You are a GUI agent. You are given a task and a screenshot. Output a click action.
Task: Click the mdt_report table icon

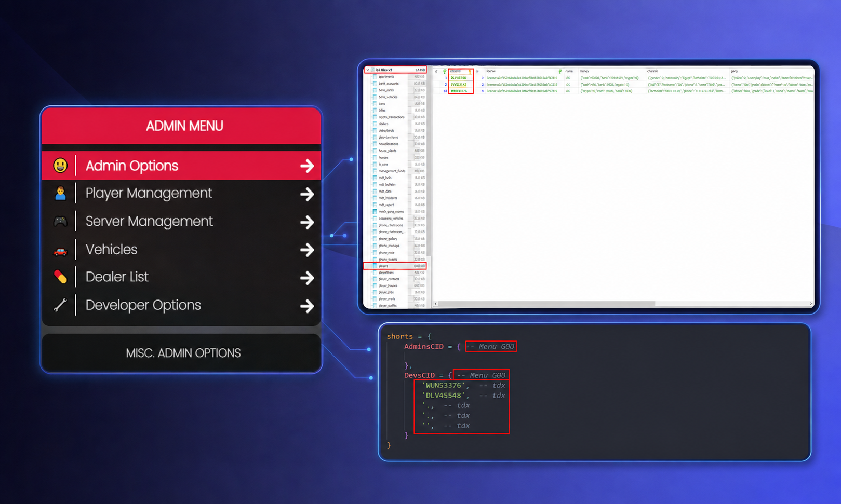375,205
